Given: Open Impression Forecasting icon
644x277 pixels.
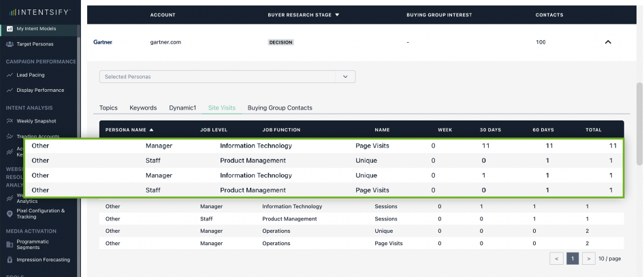Looking at the screenshot, I should coord(10,259).
